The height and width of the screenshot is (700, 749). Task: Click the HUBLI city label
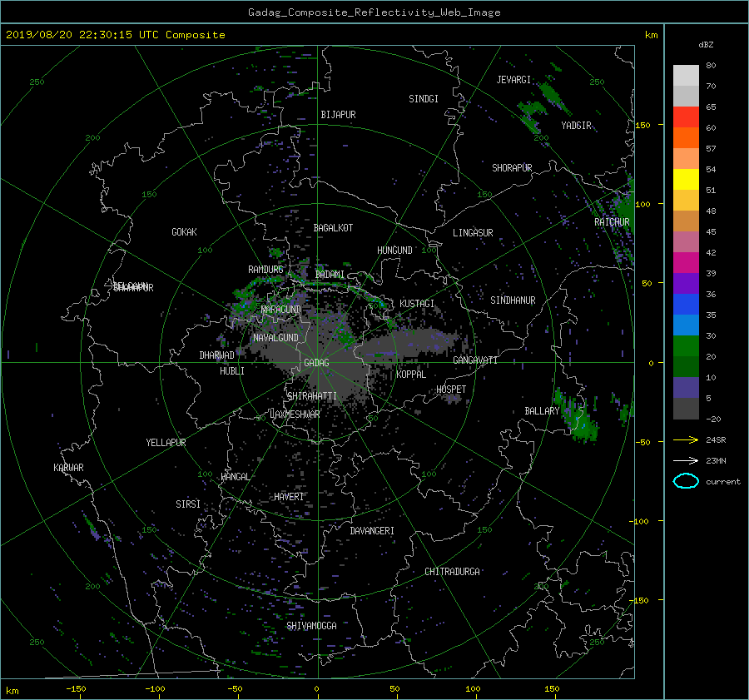[x=231, y=371]
